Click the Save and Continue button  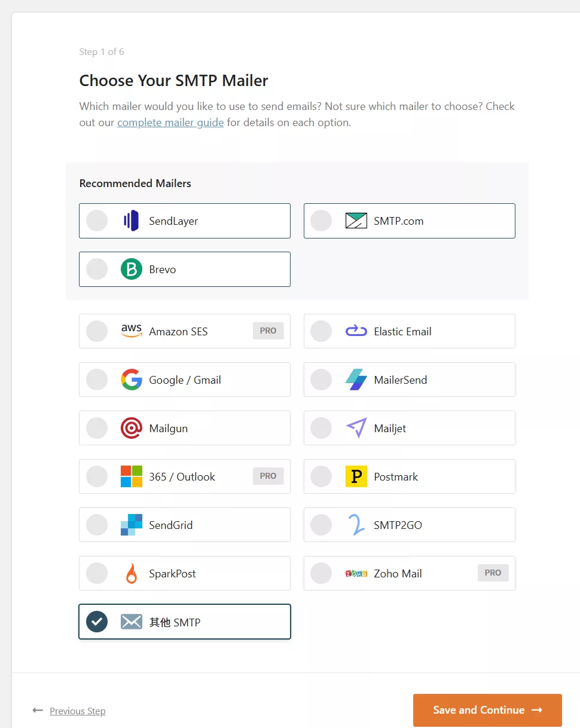point(487,710)
